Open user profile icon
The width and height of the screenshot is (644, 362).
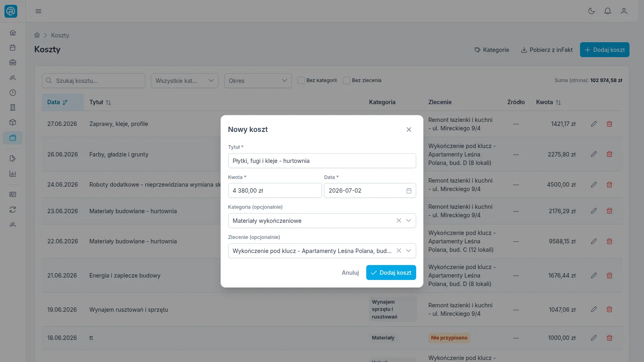pyautogui.click(x=623, y=11)
